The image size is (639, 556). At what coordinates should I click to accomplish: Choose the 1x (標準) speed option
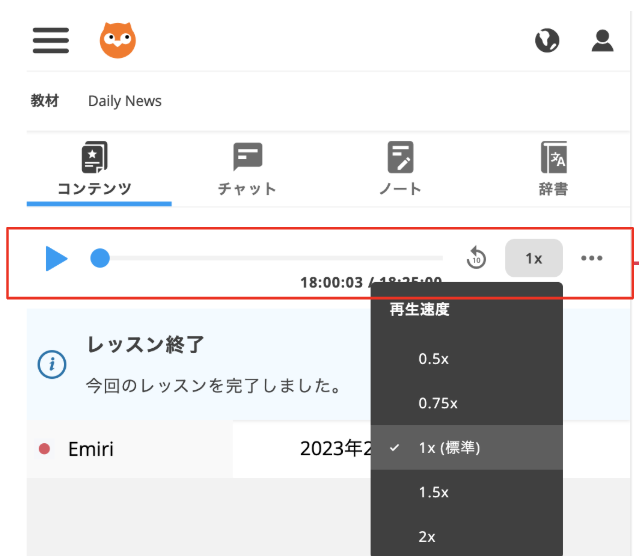click(449, 448)
